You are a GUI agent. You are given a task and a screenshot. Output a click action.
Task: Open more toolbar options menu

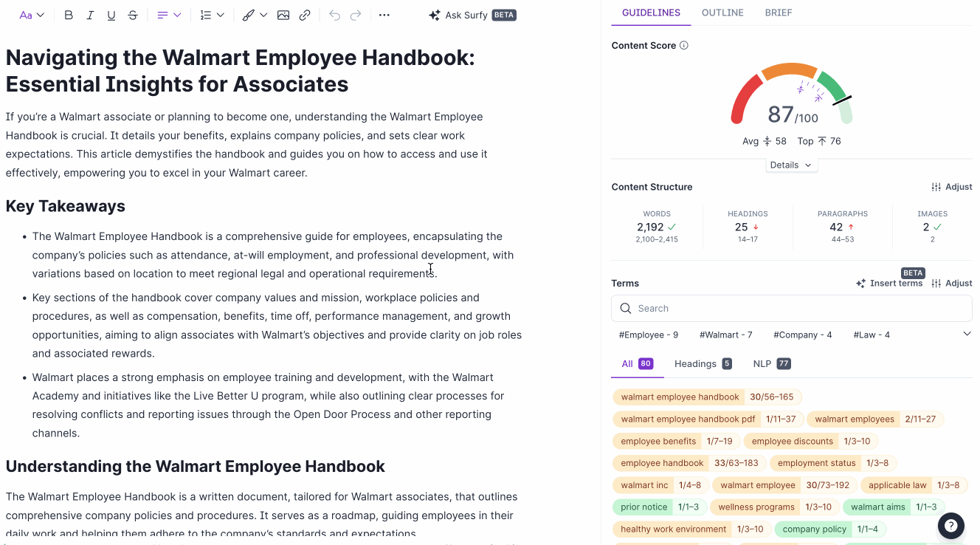pyautogui.click(x=384, y=15)
